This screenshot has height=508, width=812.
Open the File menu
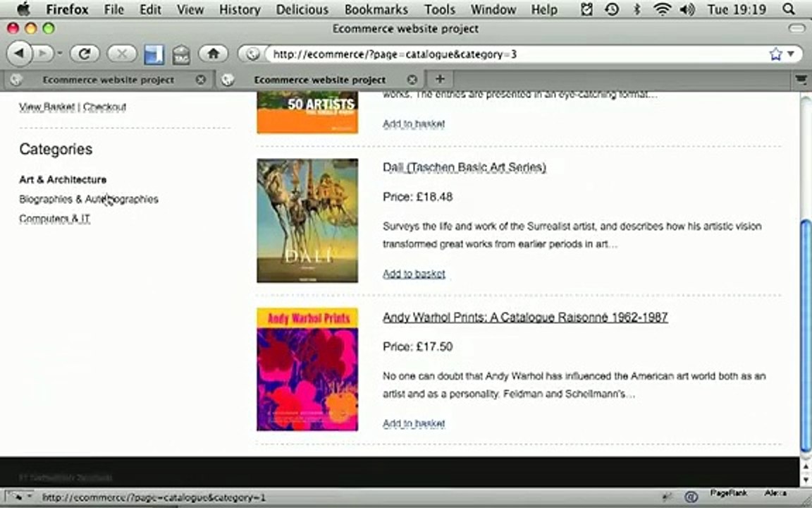pos(114,9)
